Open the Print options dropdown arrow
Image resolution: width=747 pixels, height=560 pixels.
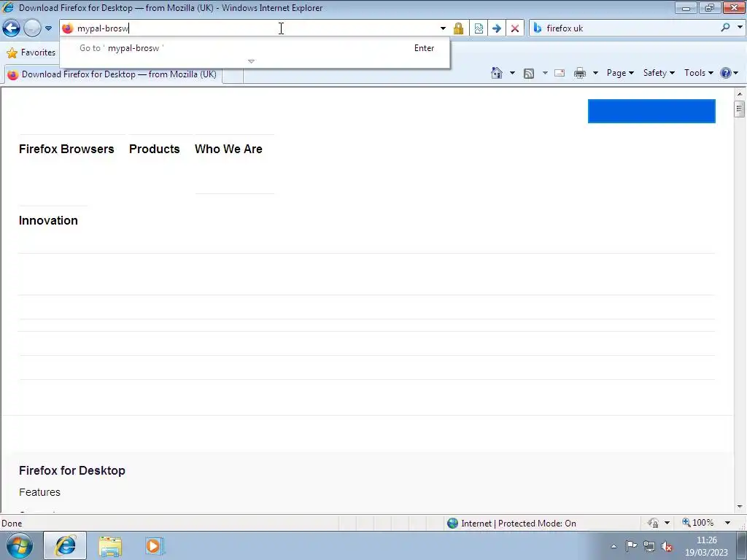point(595,73)
